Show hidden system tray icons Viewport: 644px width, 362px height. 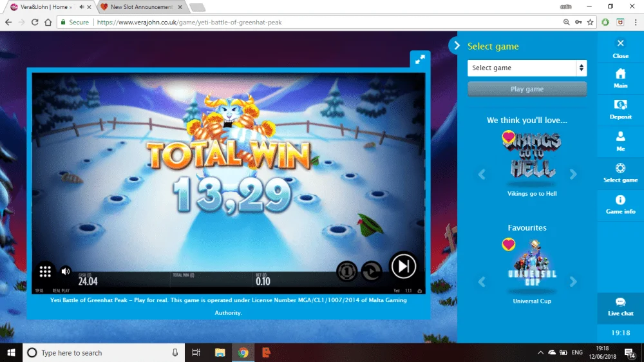pyautogui.click(x=540, y=352)
